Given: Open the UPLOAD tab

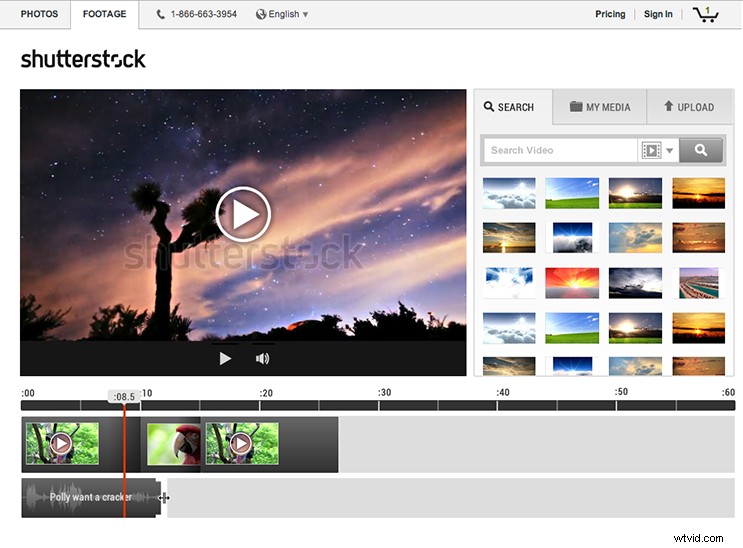Looking at the screenshot, I should pos(689,107).
